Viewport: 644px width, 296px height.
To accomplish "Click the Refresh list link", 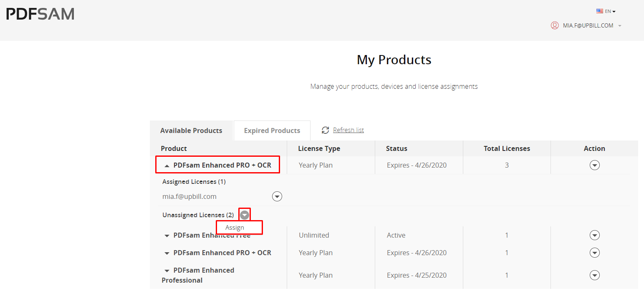I will tap(349, 130).
